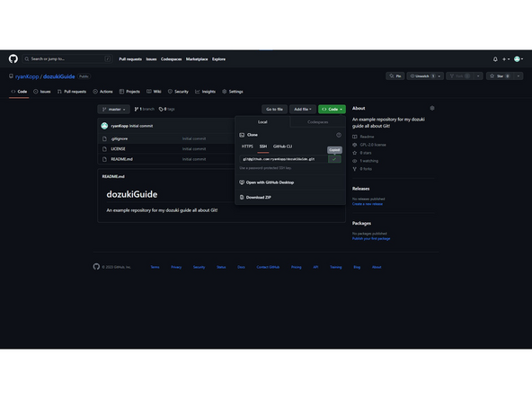Click Codespaces in top navigation
This screenshot has width=532, height=399.
(x=172, y=59)
